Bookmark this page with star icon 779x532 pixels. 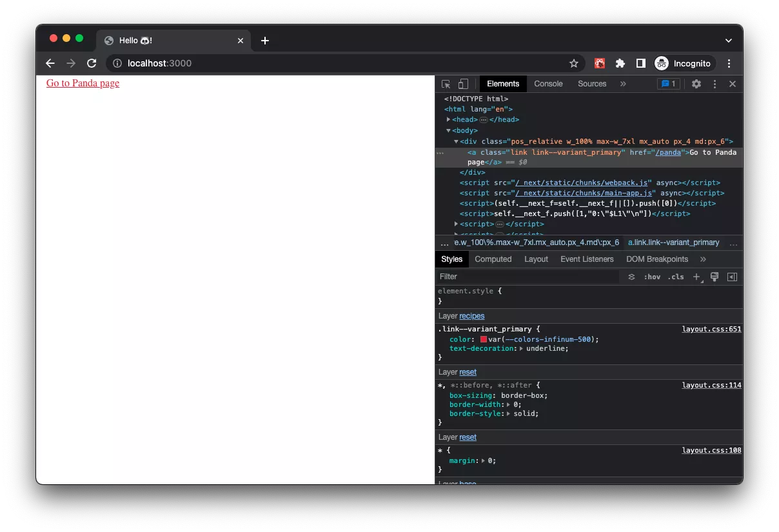pos(573,63)
